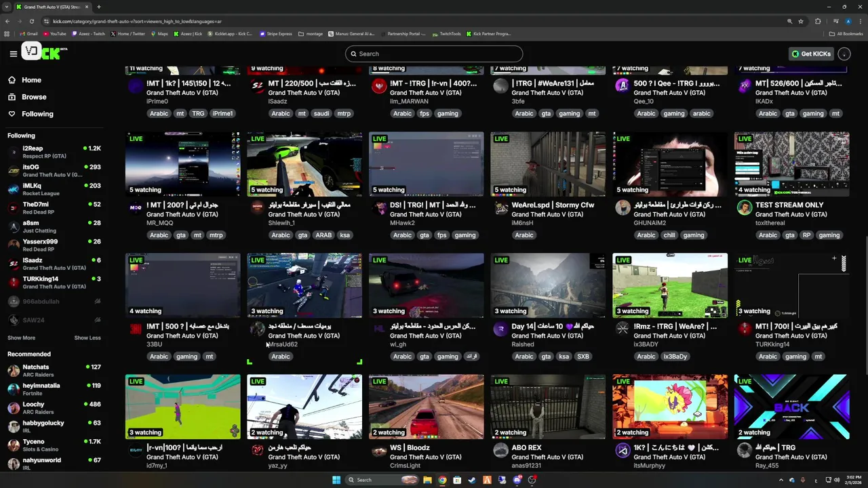
Task: Open Grand Theft Auto V category under 33BU
Action: (182, 335)
